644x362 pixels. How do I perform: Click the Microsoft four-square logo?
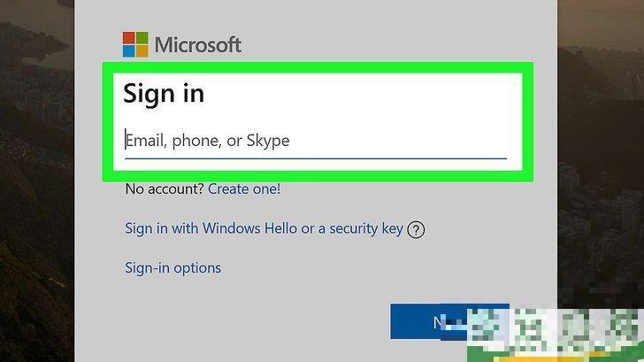click(135, 44)
